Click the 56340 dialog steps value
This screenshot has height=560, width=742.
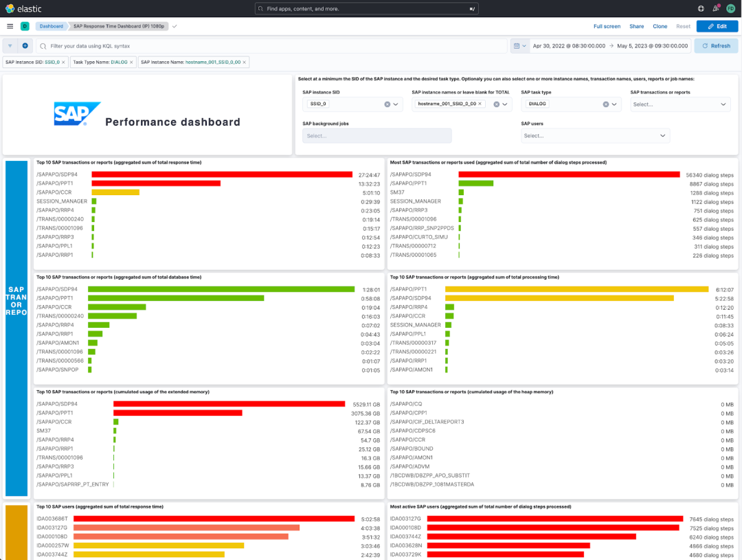tap(709, 175)
